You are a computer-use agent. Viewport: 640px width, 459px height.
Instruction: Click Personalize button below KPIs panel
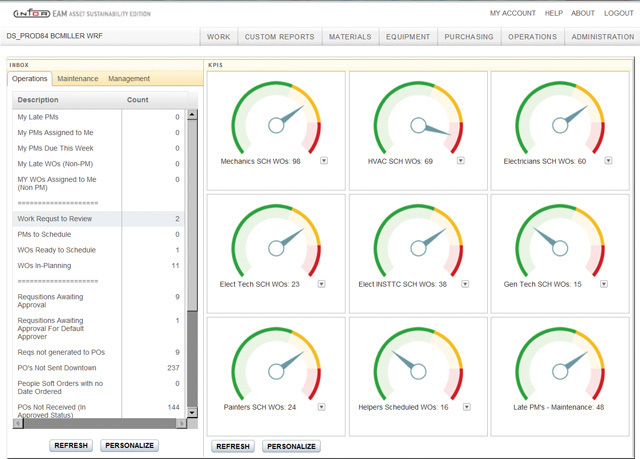click(291, 446)
